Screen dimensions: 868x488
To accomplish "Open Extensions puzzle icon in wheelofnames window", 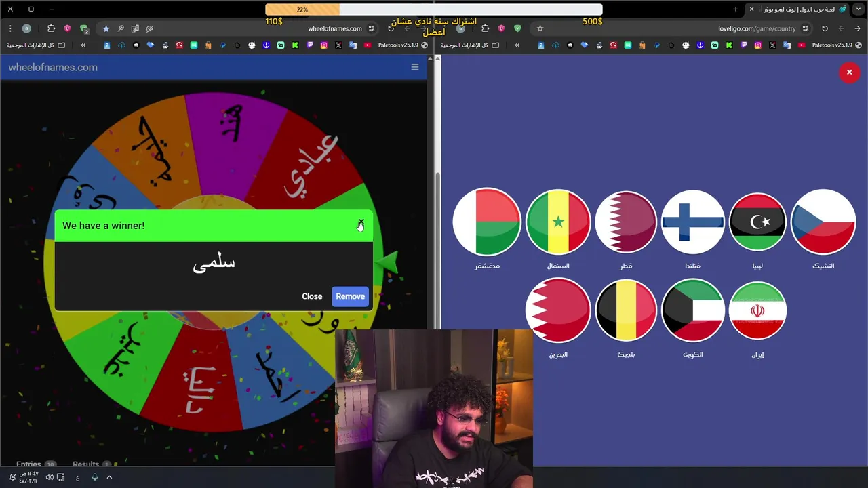I will [x=51, y=28].
